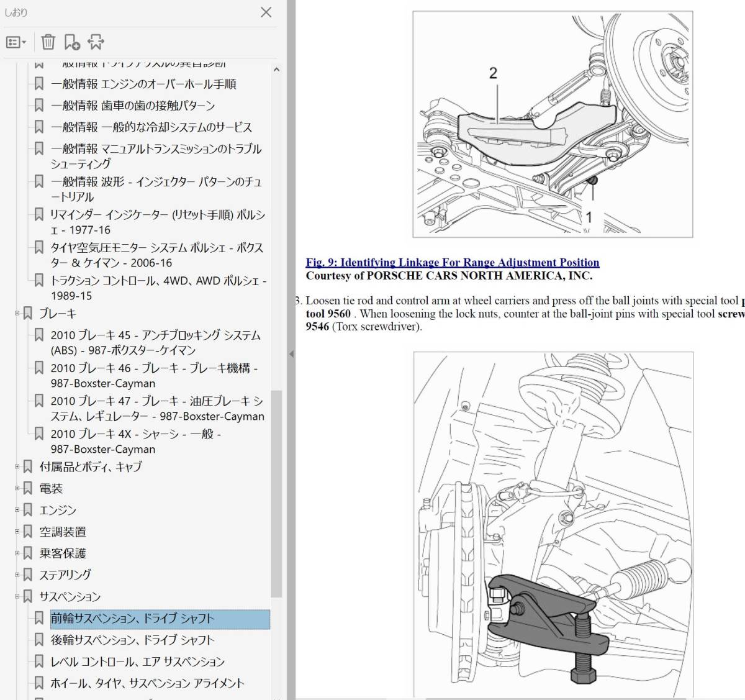Open Fig. 9 Identifying Linkage link

[x=453, y=262]
